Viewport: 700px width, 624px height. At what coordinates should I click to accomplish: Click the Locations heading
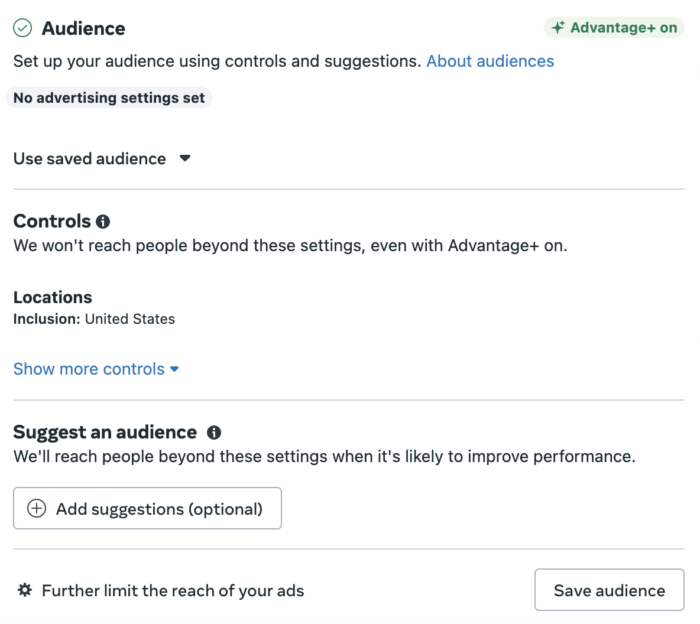click(x=53, y=297)
